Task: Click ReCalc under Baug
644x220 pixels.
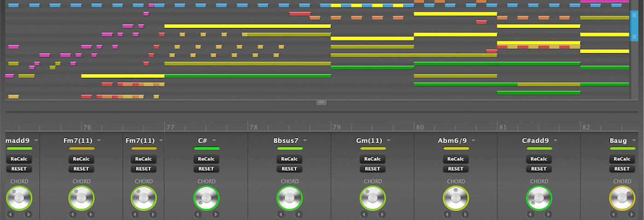Action: (622, 159)
